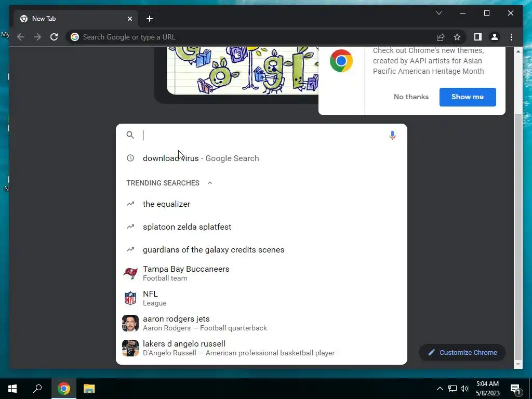
Task: Select the download virus search history suggestion
Action: 261,158
